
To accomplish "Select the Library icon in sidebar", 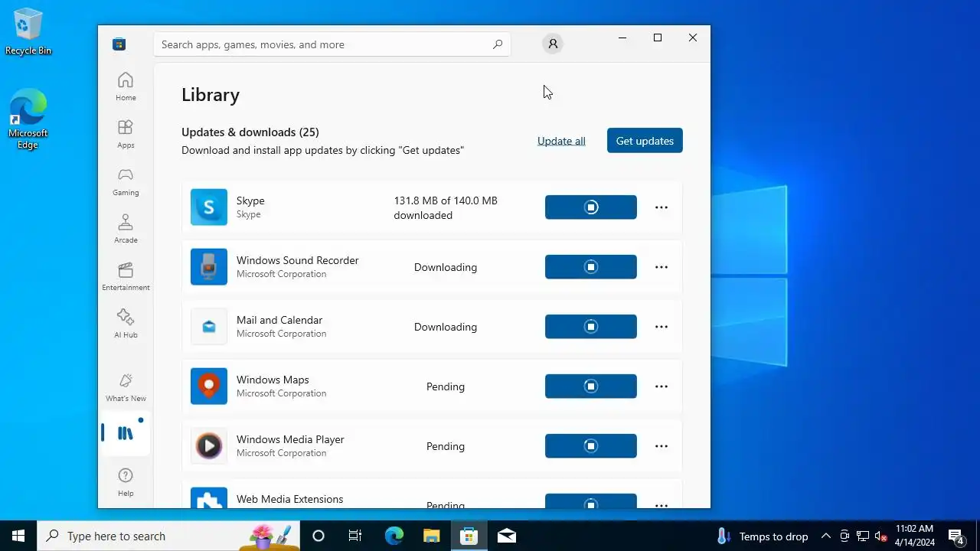I will 126,433.
